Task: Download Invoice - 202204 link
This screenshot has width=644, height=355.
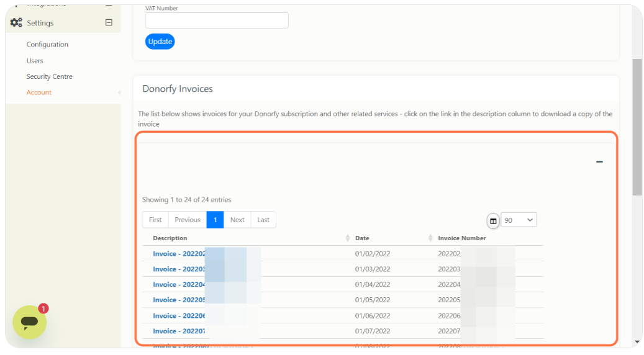Action: coord(179,284)
